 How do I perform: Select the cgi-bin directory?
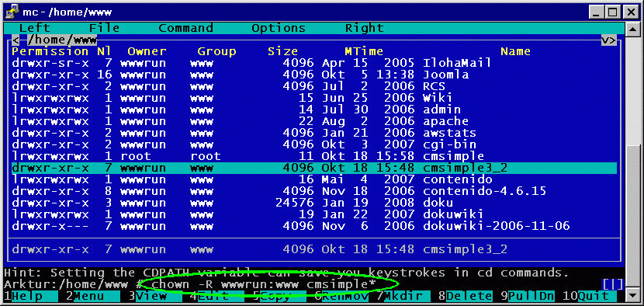(x=313, y=144)
